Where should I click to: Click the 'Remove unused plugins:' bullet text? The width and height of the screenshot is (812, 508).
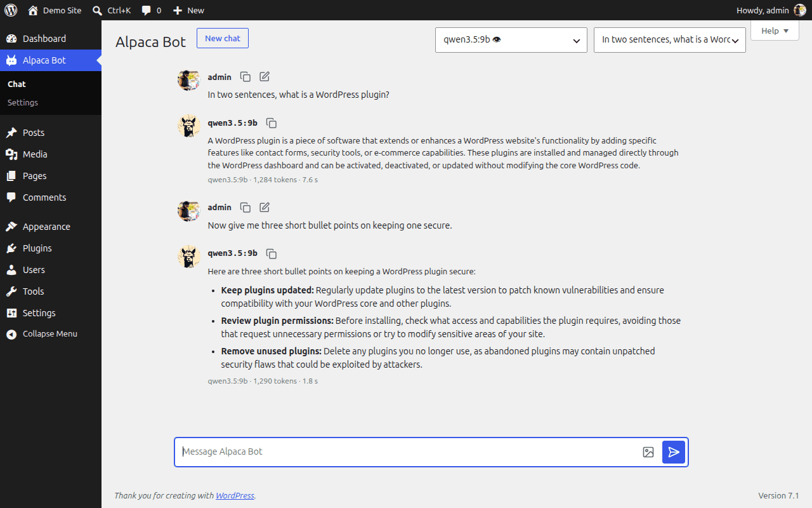(272, 351)
